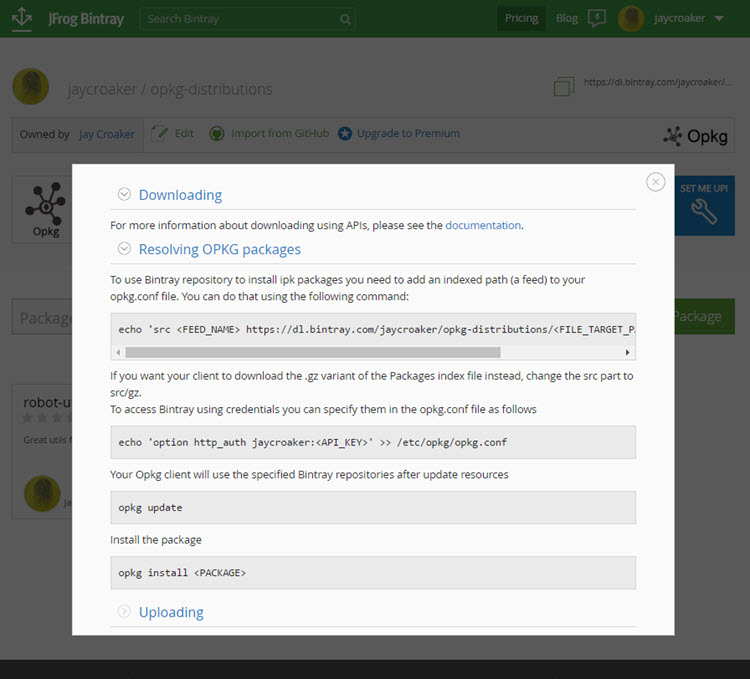Screen dimensions: 750x679
Task: Click the Import from GitHub icon
Action: click(216, 133)
